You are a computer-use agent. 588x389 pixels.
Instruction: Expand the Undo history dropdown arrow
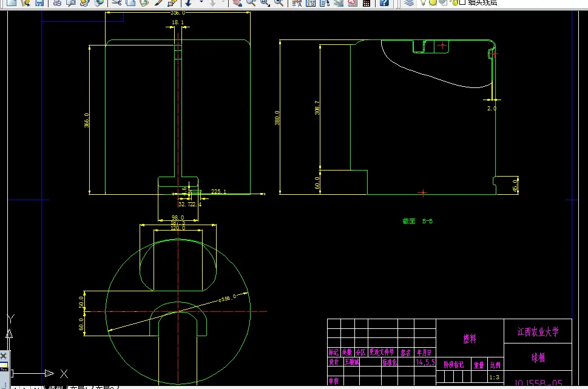click(x=201, y=2)
